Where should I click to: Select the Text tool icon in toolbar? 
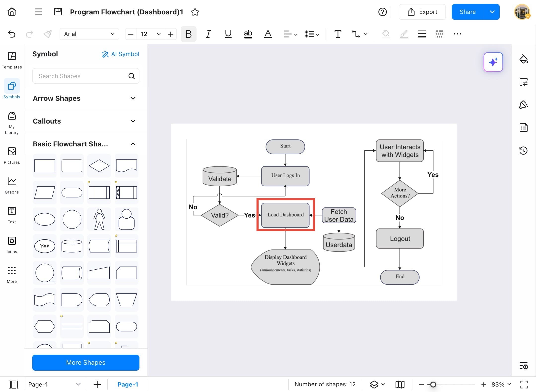coord(337,34)
